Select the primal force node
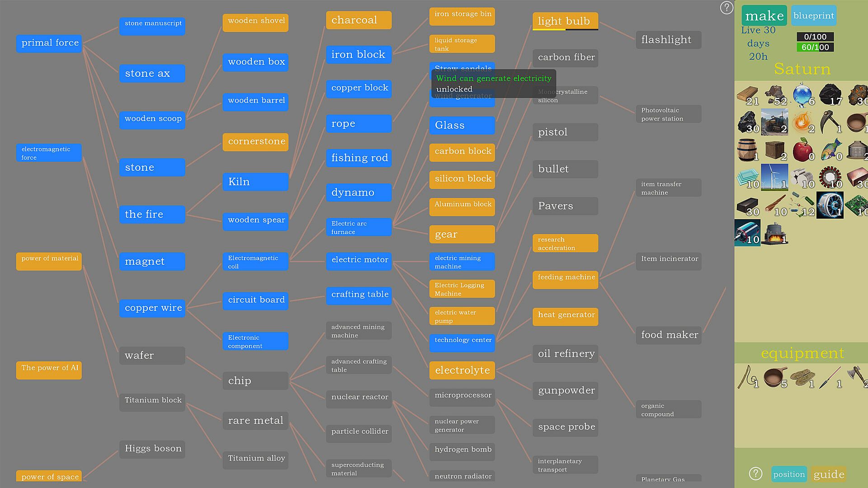Viewport: 868px width, 488px height. [49, 43]
